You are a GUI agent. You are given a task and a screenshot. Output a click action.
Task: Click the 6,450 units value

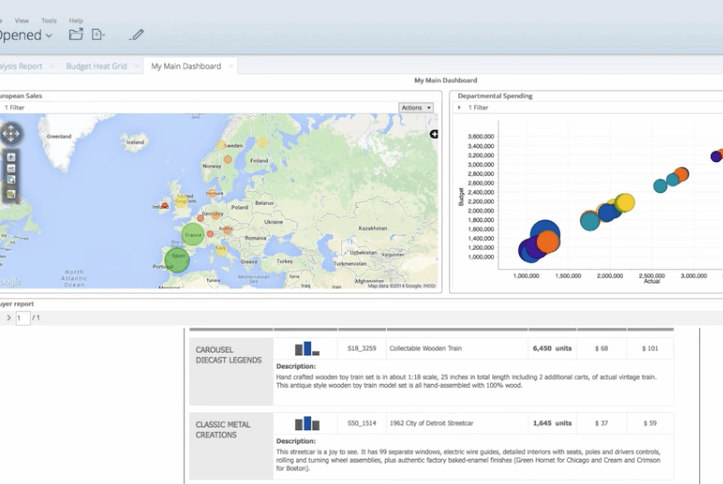coord(552,348)
